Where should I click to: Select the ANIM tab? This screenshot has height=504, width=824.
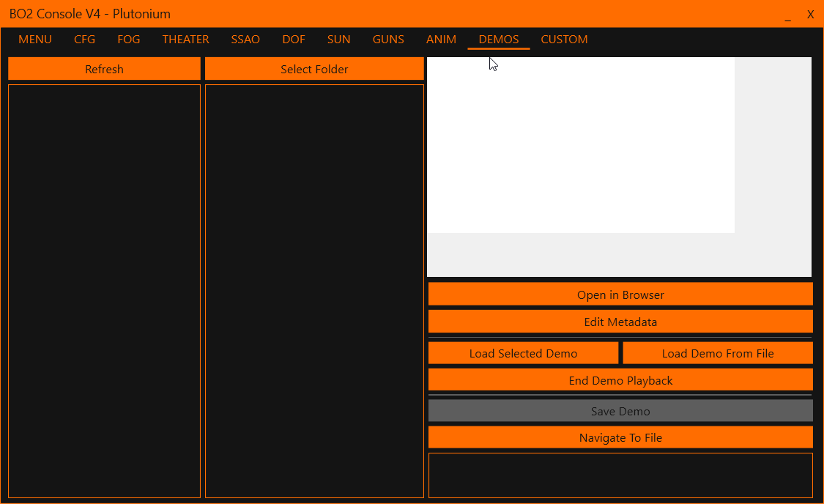tap(441, 40)
